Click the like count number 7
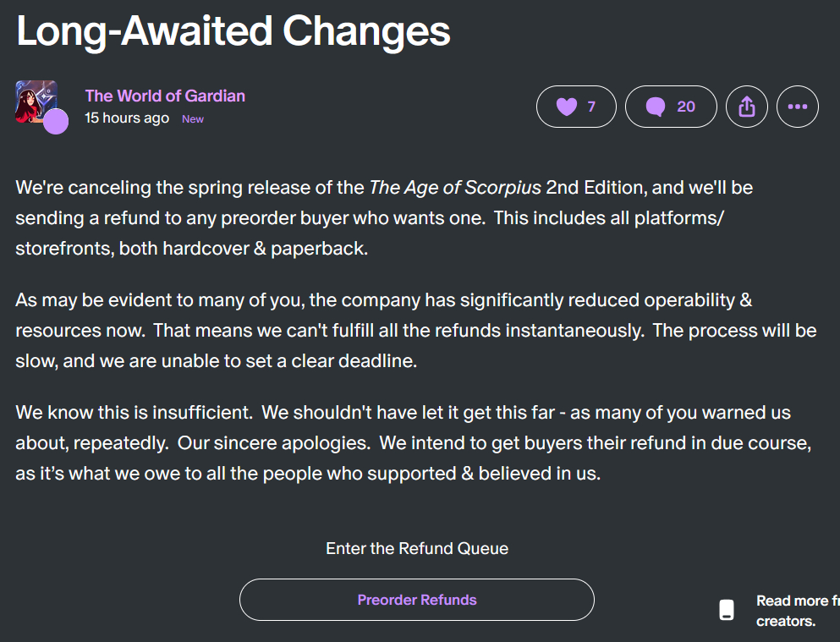This screenshot has width=840, height=642. (591, 107)
